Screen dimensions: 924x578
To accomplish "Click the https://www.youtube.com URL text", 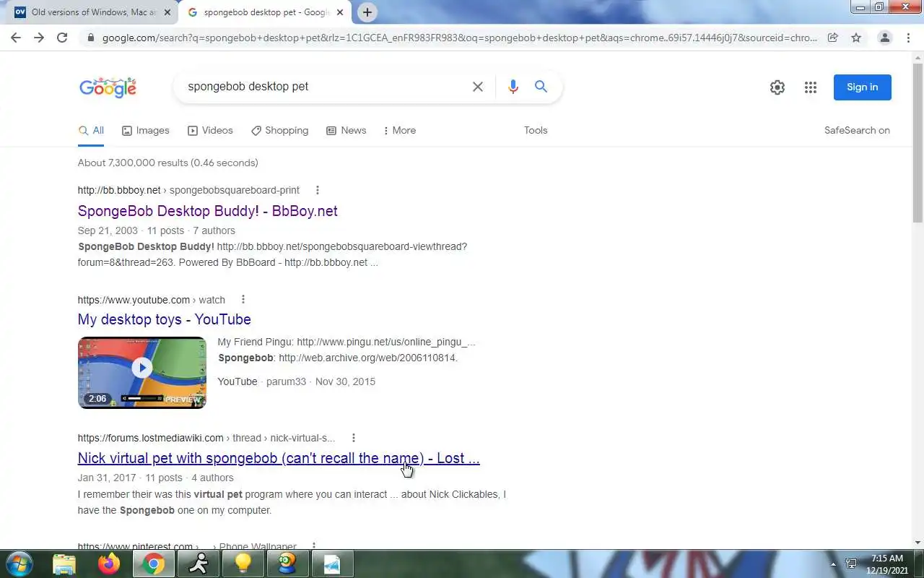I will 134,300.
